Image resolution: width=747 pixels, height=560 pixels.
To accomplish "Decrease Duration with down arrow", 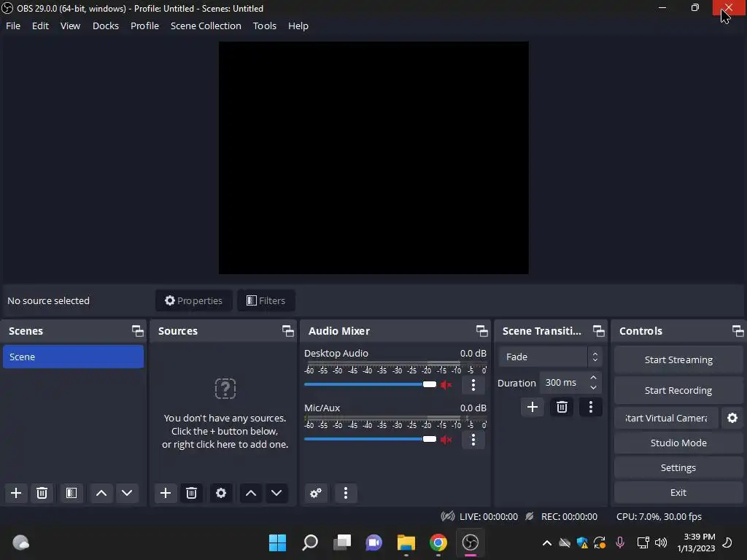I will [x=593, y=388].
